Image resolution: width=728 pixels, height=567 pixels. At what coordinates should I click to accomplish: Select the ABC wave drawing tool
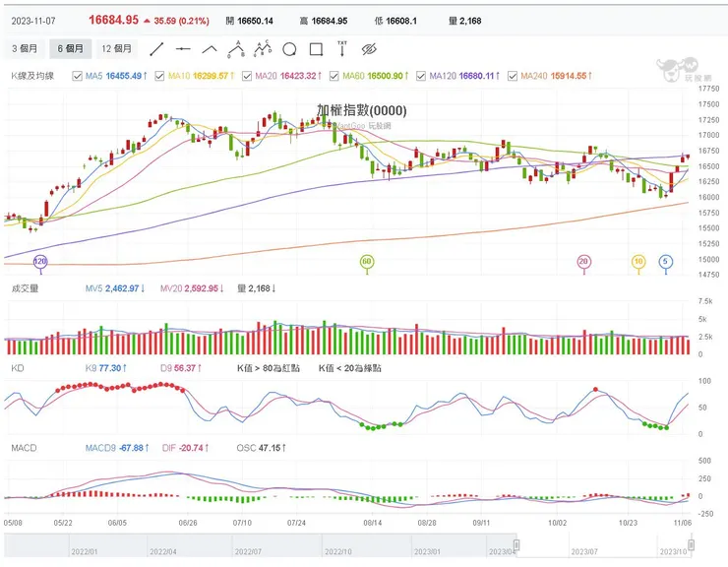coord(235,47)
